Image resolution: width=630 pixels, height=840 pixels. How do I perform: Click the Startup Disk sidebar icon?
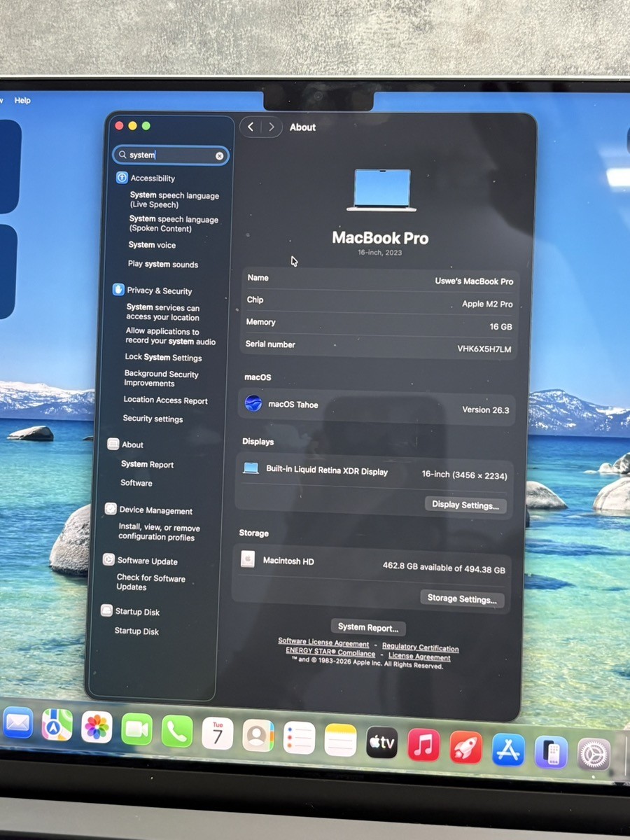click(x=106, y=610)
